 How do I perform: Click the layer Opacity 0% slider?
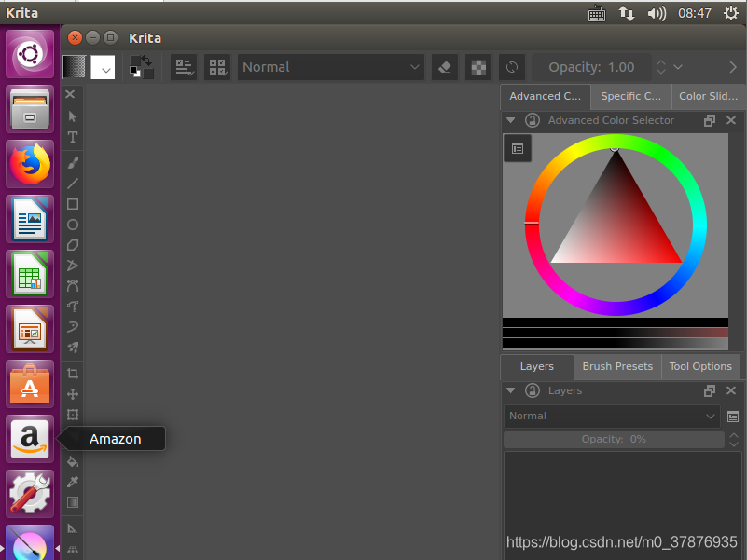[x=614, y=440]
